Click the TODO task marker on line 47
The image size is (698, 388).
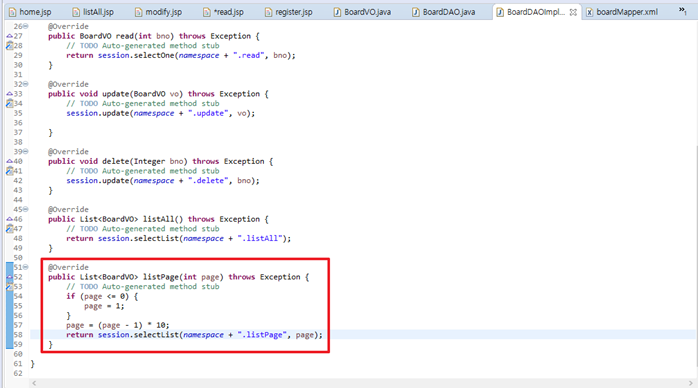(x=9, y=229)
